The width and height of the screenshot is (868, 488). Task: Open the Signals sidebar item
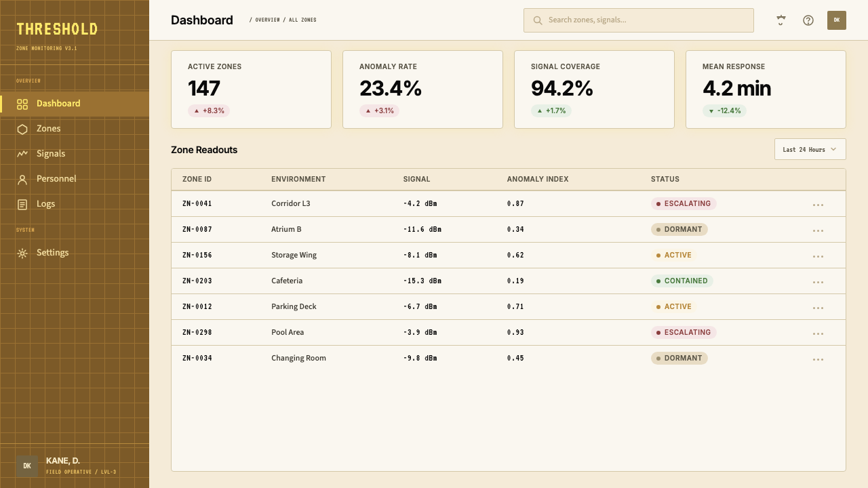[75, 154]
